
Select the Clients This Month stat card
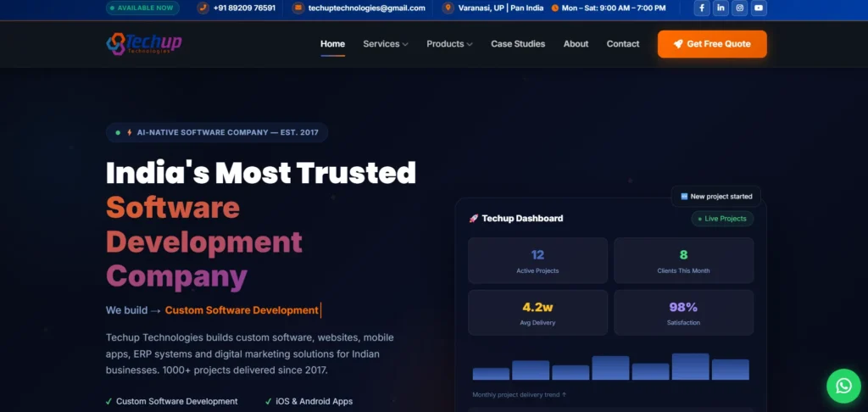pos(684,261)
